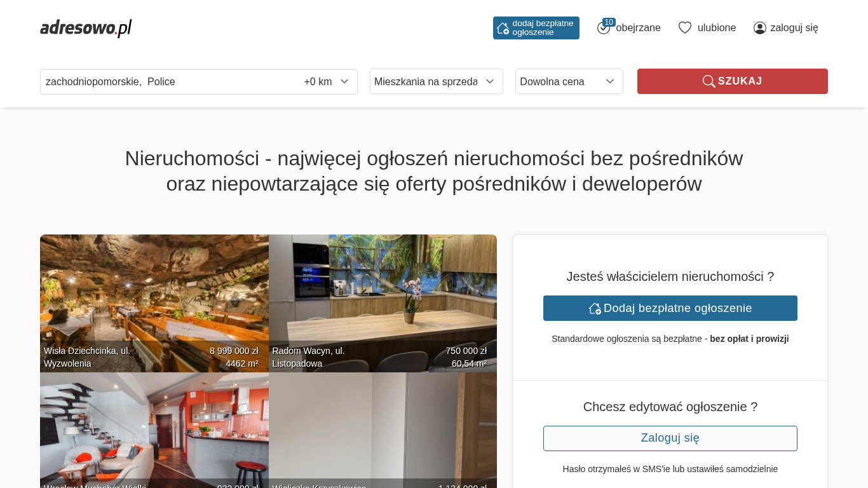
Task: Click the location field with zachodniopomorskie, Police
Action: 165,82
